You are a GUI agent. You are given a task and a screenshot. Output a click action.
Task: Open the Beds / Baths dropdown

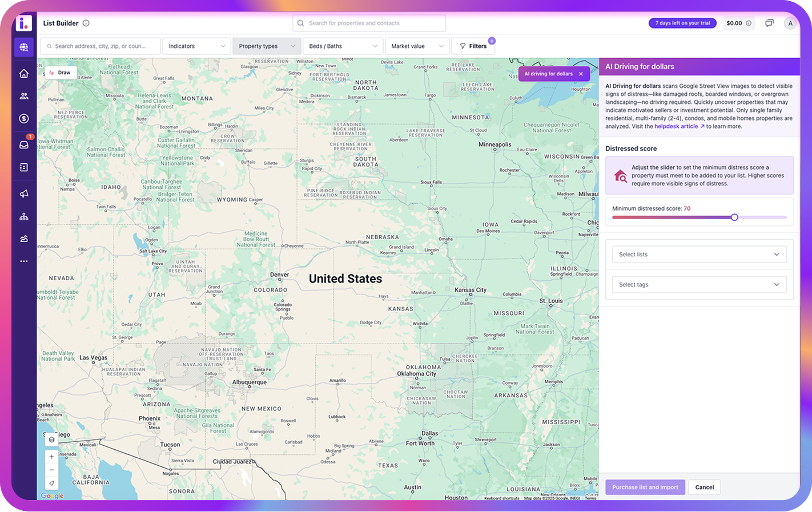[x=343, y=46]
